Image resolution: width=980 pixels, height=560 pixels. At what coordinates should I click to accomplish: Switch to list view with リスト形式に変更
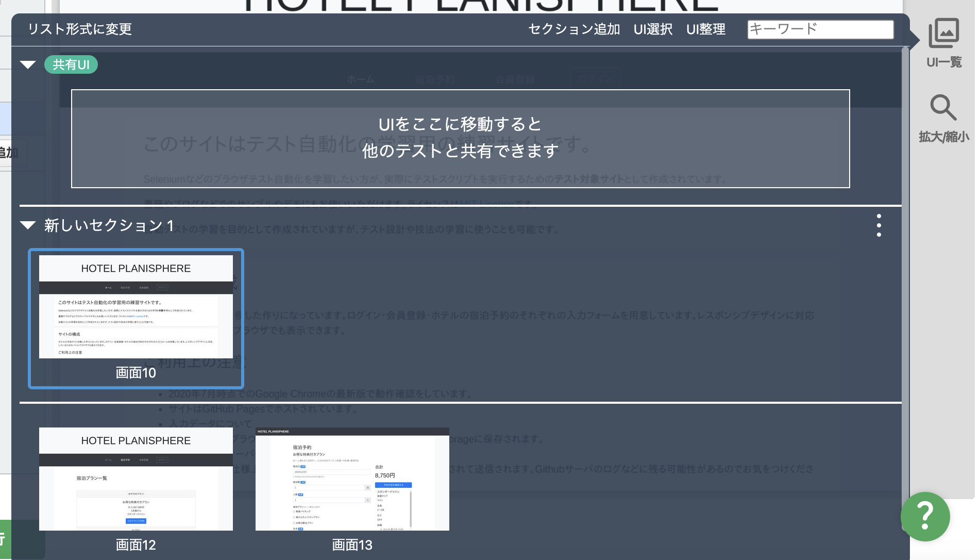(80, 29)
